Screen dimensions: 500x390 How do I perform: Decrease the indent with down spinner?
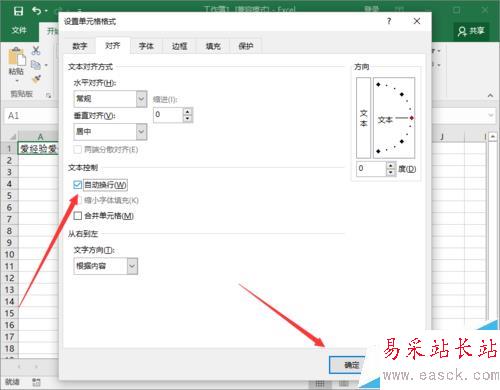[x=188, y=119]
